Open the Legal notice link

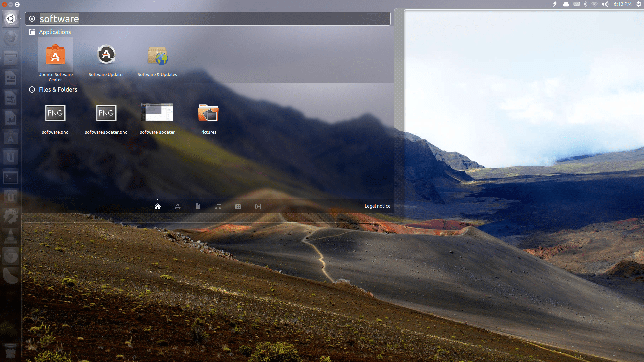tap(377, 206)
